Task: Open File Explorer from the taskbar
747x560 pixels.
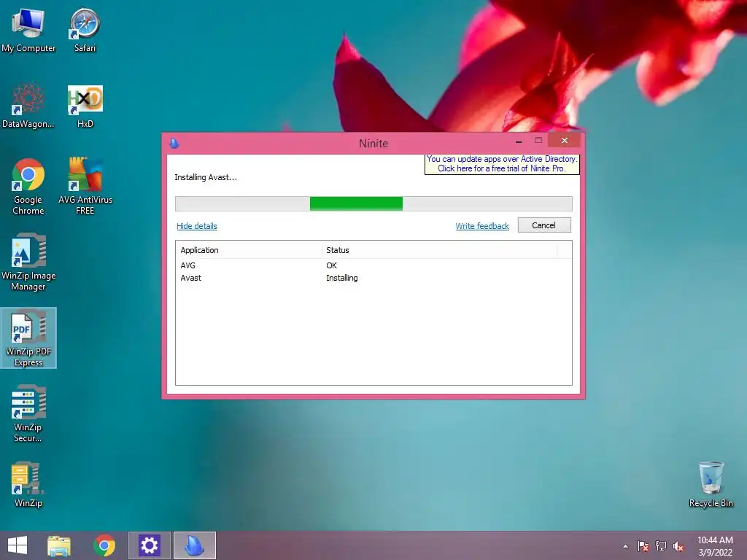Action: point(59,545)
